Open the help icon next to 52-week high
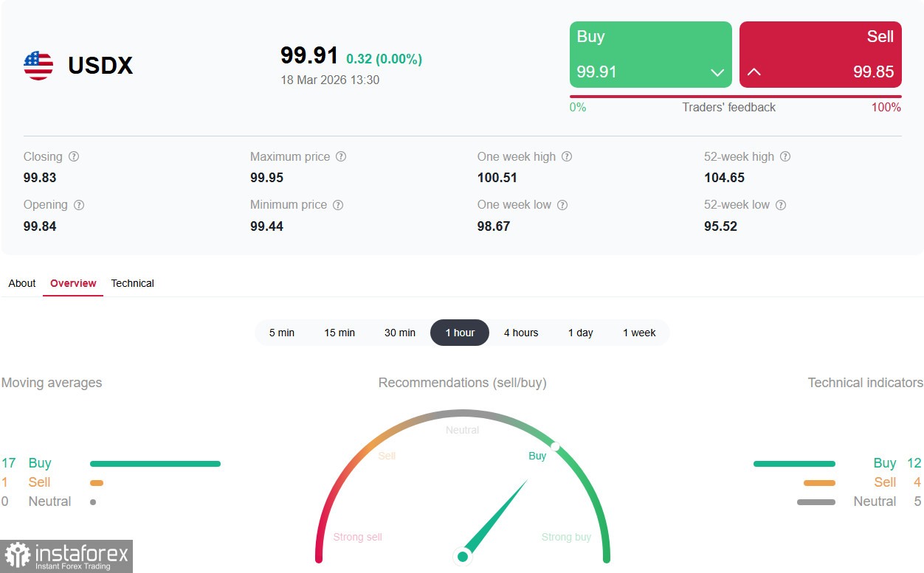 point(785,156)
